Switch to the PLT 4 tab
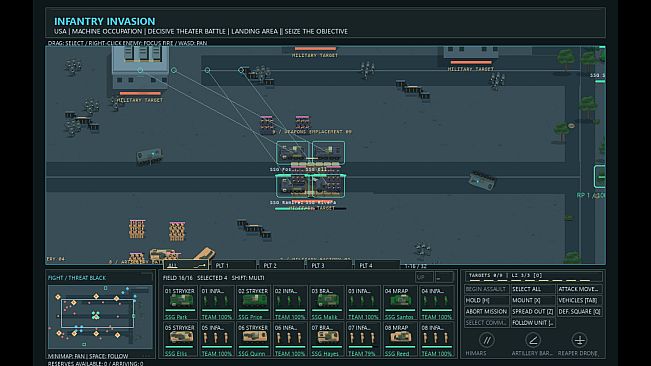Screen dimensions: 651x366 (x=377, y=265)
